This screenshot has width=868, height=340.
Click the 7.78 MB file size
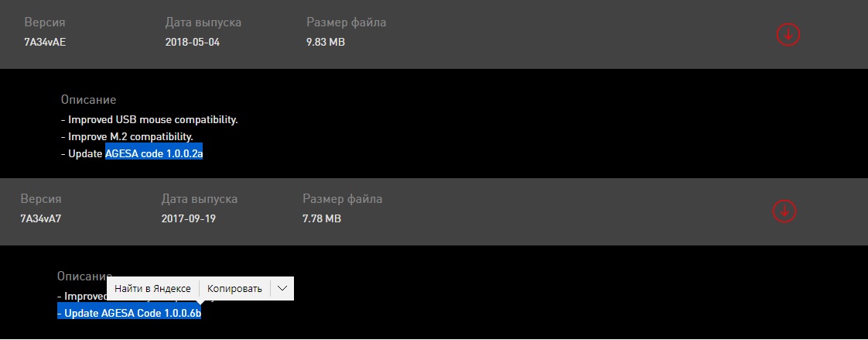point(322,218)
